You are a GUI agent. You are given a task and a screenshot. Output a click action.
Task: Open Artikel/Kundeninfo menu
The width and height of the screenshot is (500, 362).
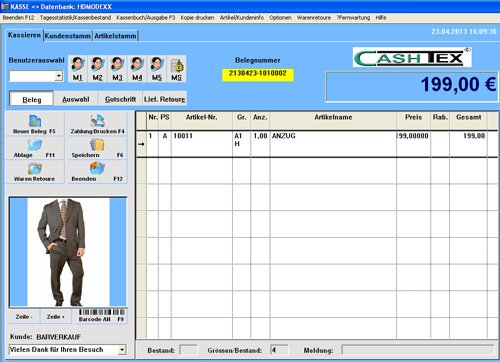tap(242, 18)
